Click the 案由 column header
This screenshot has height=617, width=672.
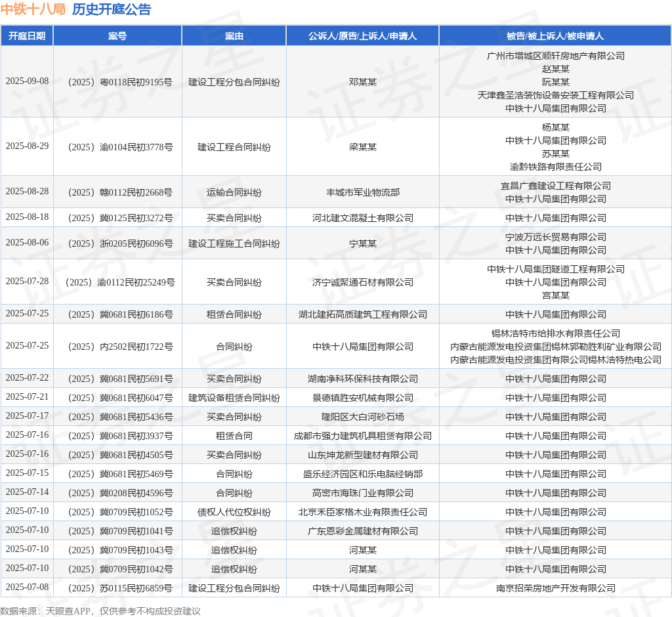click(x=234, y=36)
